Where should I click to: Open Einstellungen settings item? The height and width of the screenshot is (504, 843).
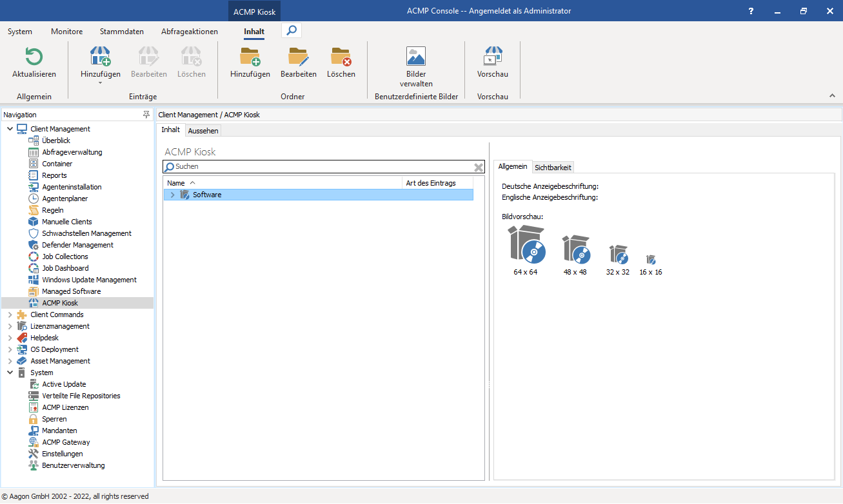(63, 454)
